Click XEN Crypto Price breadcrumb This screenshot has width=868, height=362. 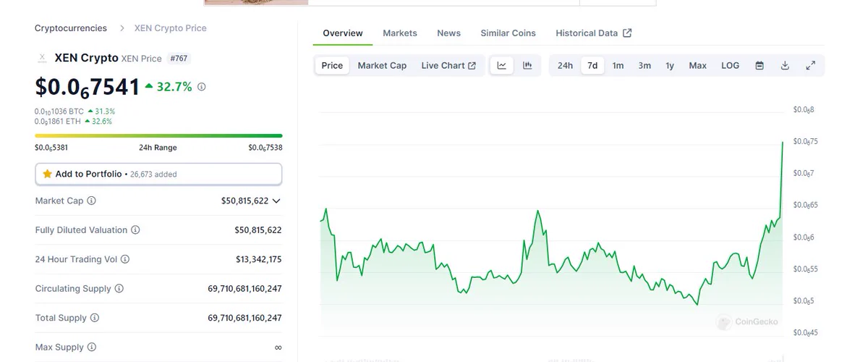(171, 28)
